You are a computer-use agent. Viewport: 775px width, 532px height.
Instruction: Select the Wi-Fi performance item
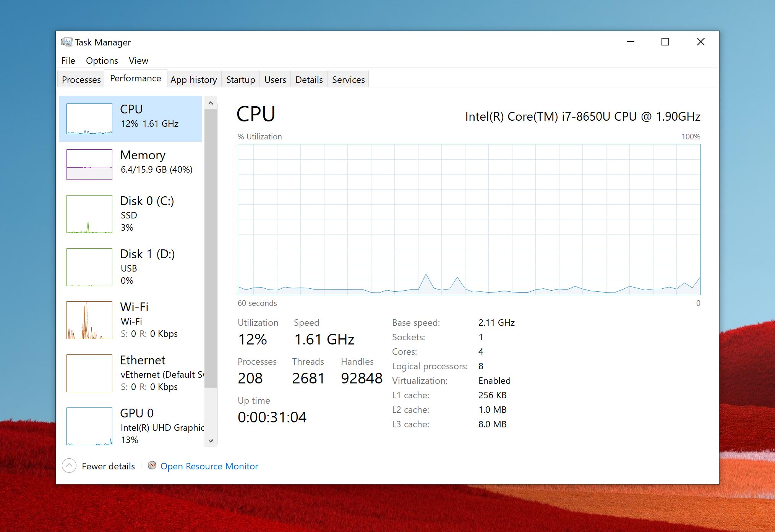[130, 320]
